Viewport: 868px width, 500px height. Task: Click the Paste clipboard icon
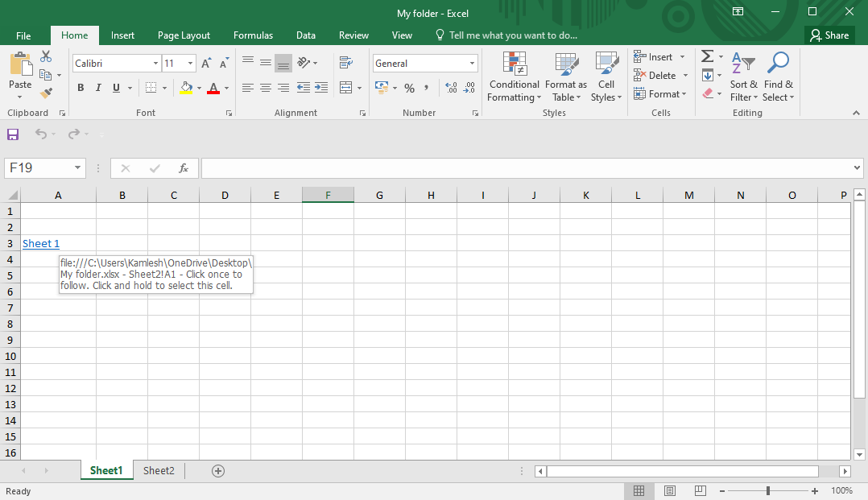click(x=20, y=64)
